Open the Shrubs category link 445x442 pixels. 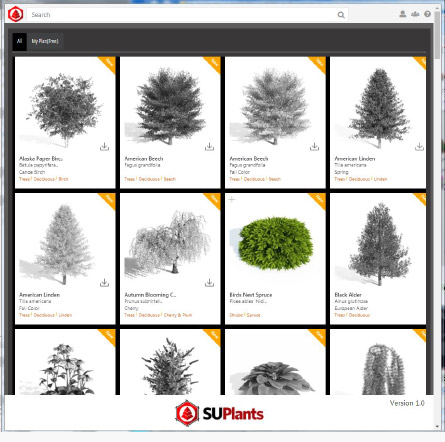pyautogui.click(x=236, y=315)
